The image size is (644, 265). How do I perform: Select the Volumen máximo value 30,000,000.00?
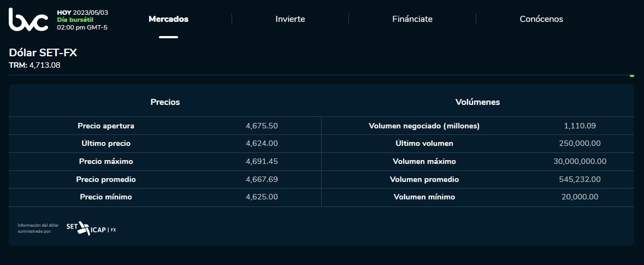click(580, 162)
